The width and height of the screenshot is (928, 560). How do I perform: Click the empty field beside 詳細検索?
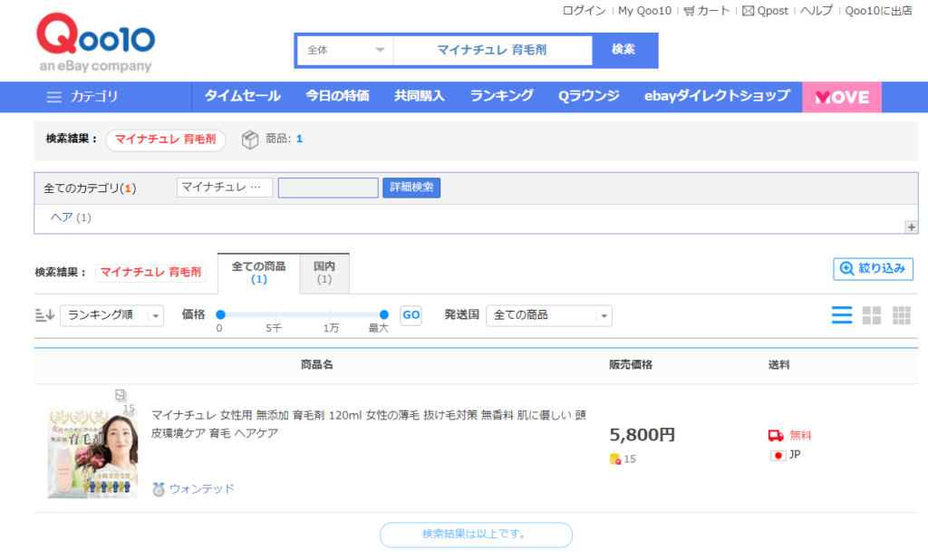click(328, 188)
